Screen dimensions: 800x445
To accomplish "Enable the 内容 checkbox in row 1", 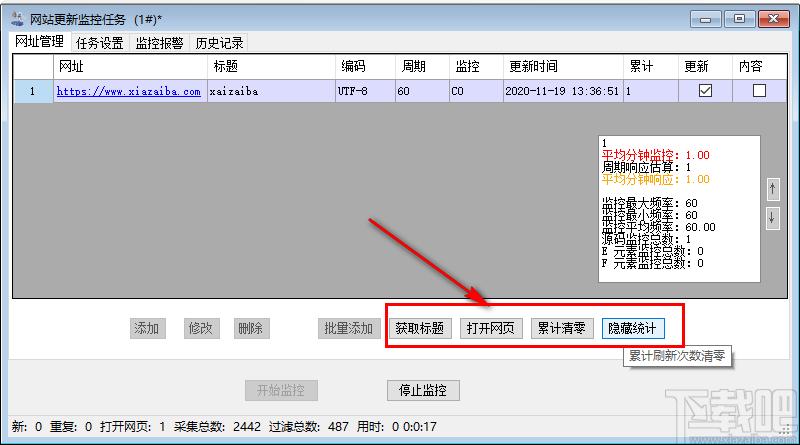I will click(x=759, y=91).
